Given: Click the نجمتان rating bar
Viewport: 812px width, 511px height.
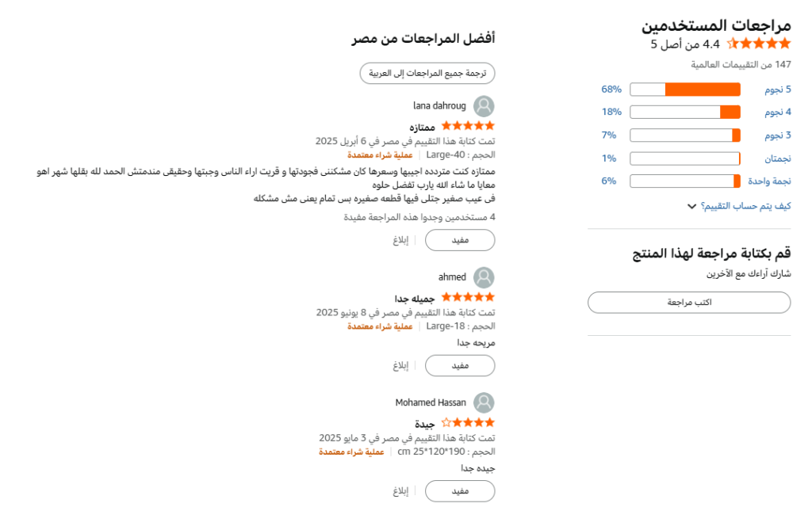Looking at the screenshot, I should (685, 158).
